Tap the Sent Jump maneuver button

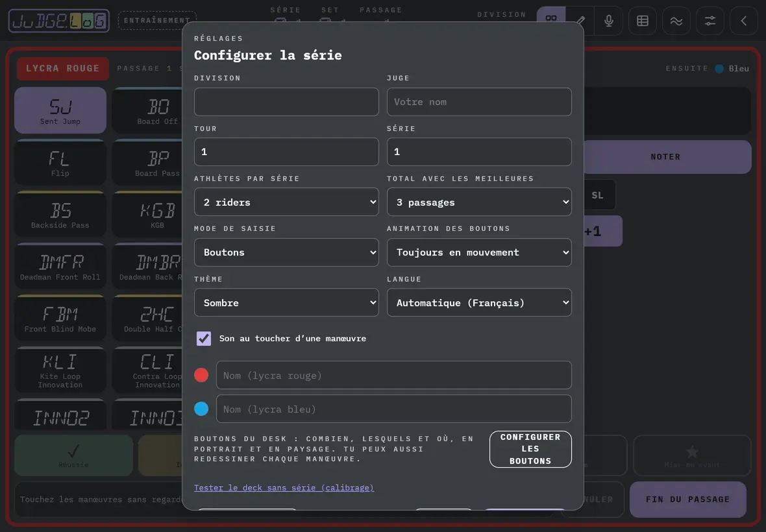pyautogui.click(x=60, y=110)
